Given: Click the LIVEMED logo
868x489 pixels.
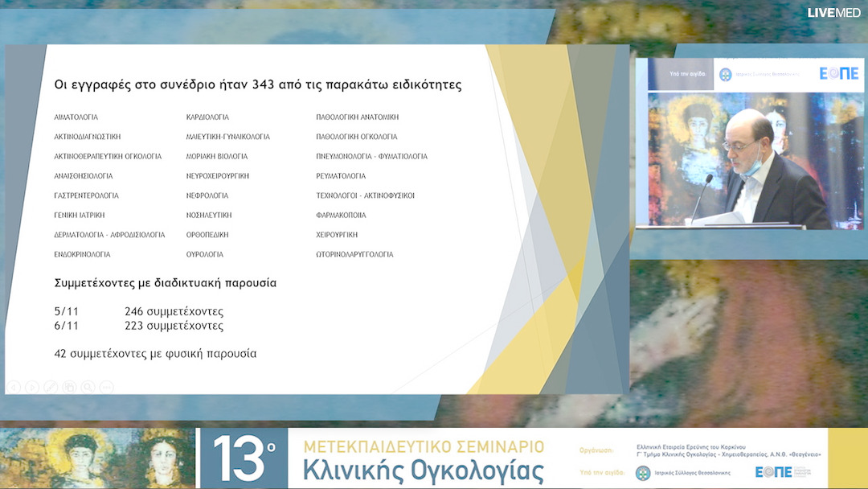Looking at the screenshot, I should click(x=833, y=13).
